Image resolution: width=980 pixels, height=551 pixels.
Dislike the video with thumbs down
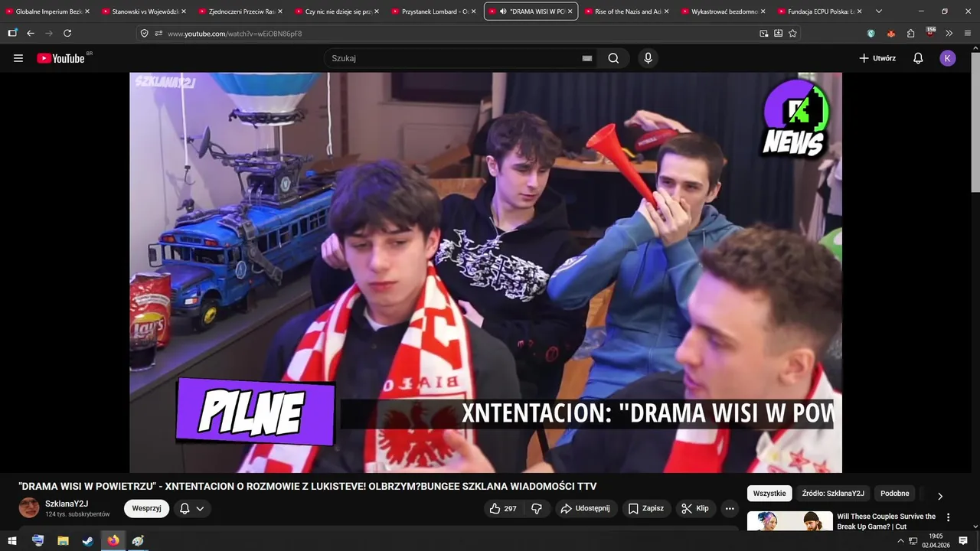[537, 508]
